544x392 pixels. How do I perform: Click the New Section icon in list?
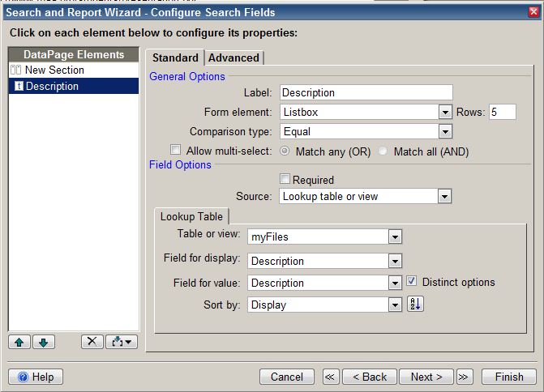pyautogui.click(x=15, y=70)
